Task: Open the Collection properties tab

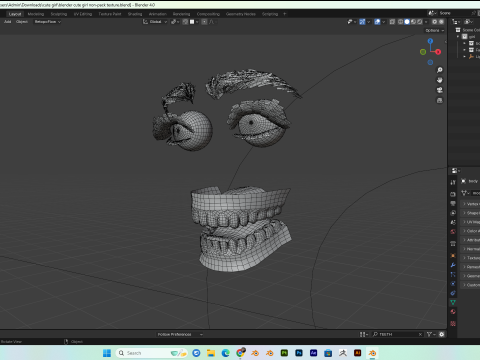Action: (453, 244)
